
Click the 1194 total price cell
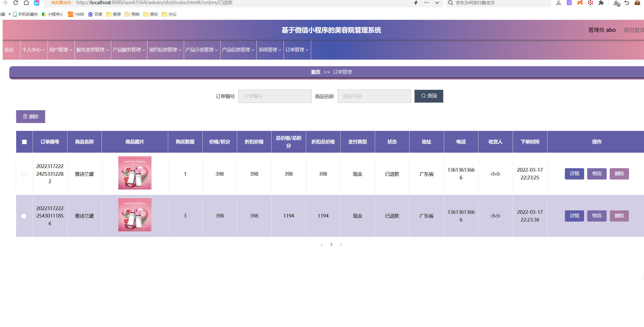pyautogui.click(x=289, y=216)
